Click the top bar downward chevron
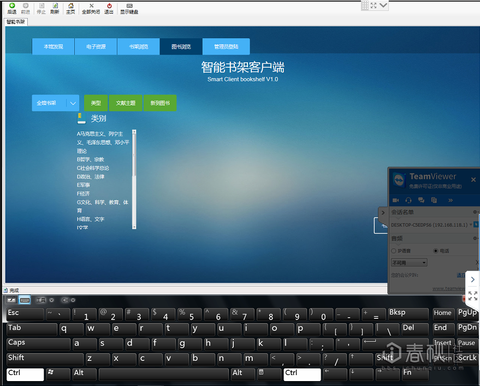Screen dimensions: 480x386 click(384, 5)
